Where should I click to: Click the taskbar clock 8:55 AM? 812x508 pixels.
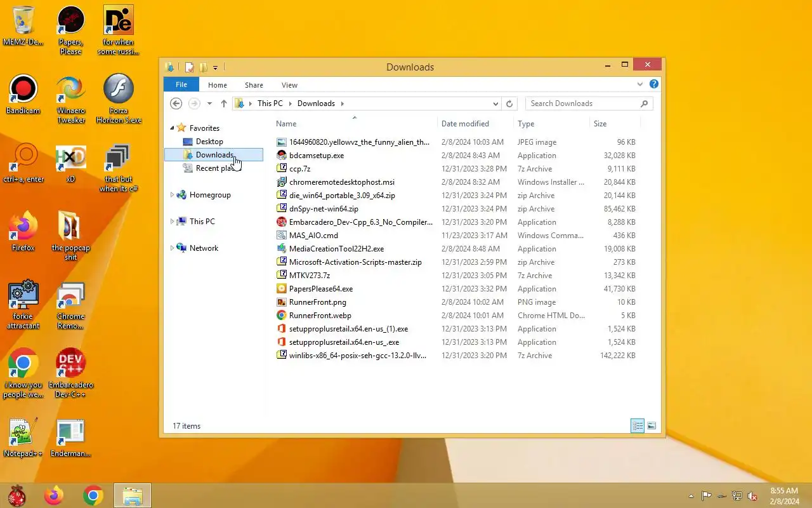coord(784,496)
